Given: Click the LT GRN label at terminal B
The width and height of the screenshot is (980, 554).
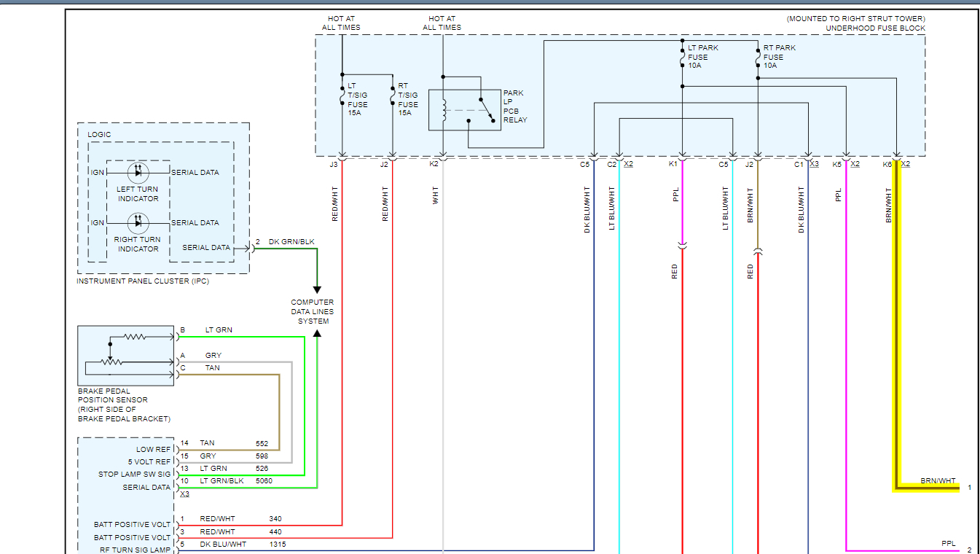Looking at the screenshot, I should click(219, 330).
